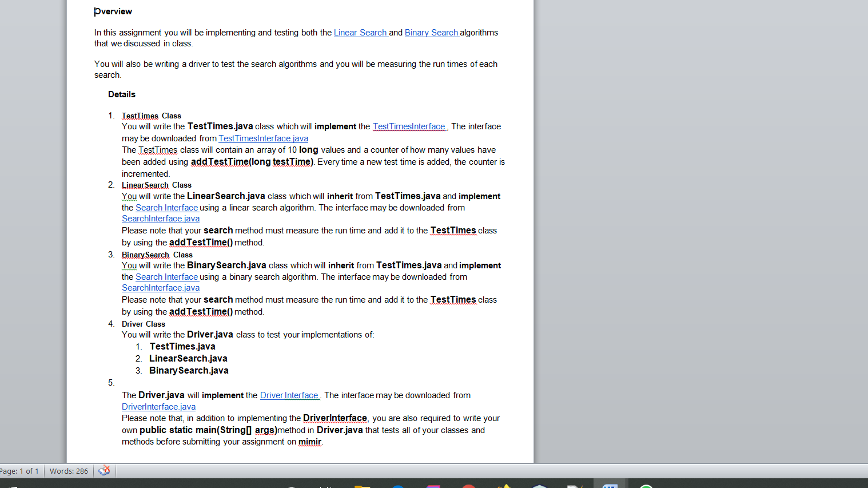Click the pencil document icon in the taskbar

point(574,485)
